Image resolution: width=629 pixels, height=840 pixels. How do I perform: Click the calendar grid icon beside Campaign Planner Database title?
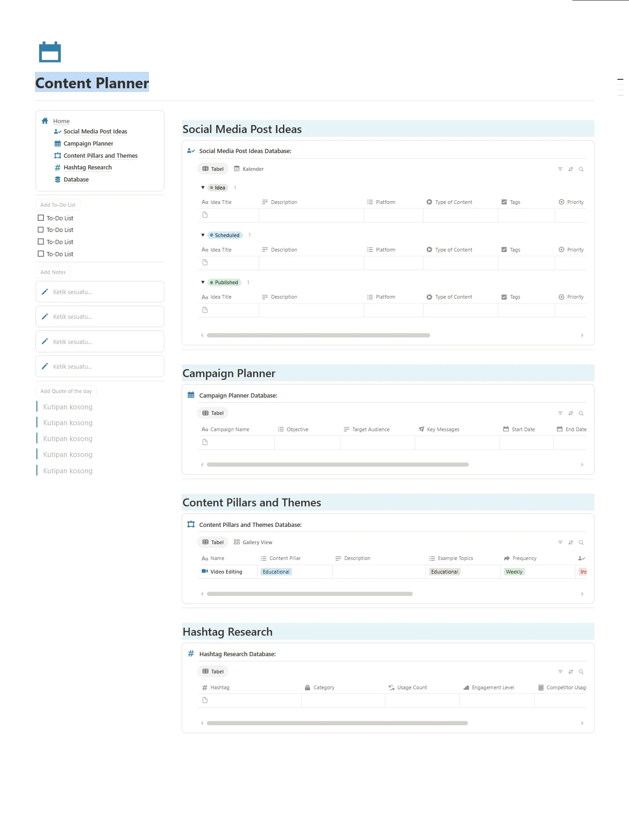click(x=191, y=395)
